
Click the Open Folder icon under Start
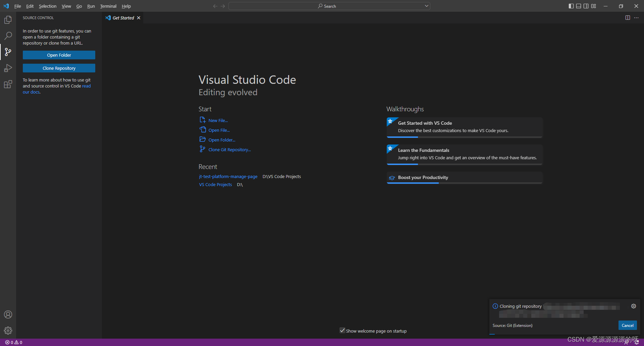[x=203, y=139]
